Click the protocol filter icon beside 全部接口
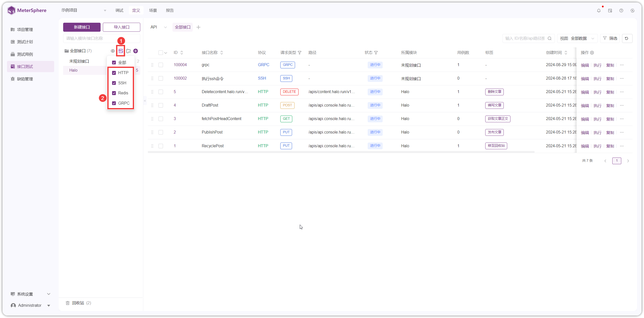The height and width of the screenshot is (318, 644). [121, 51]
